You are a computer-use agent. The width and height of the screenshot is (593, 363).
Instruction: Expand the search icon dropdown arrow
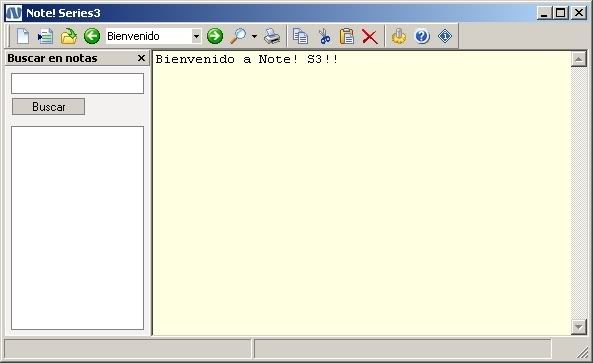[255, 36]
